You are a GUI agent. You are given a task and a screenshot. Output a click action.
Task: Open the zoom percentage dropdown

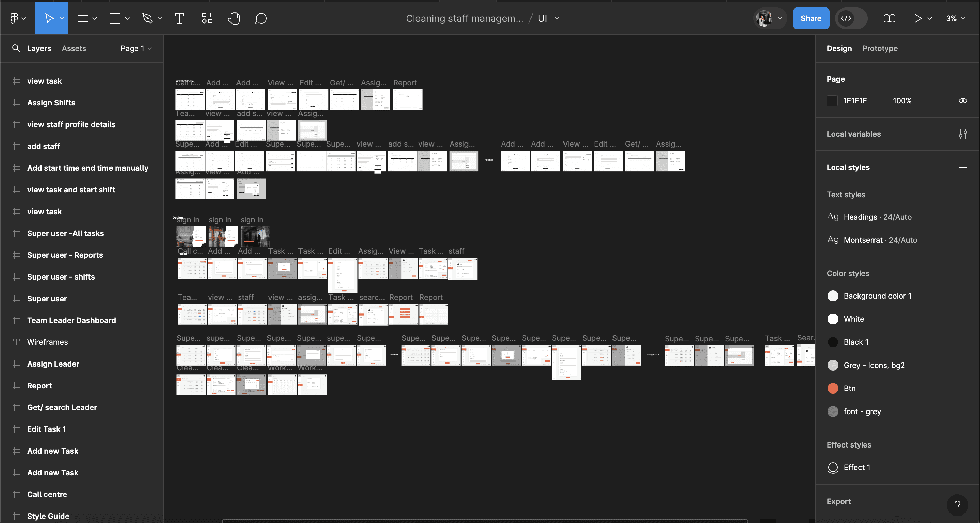(x=955, y=18)
